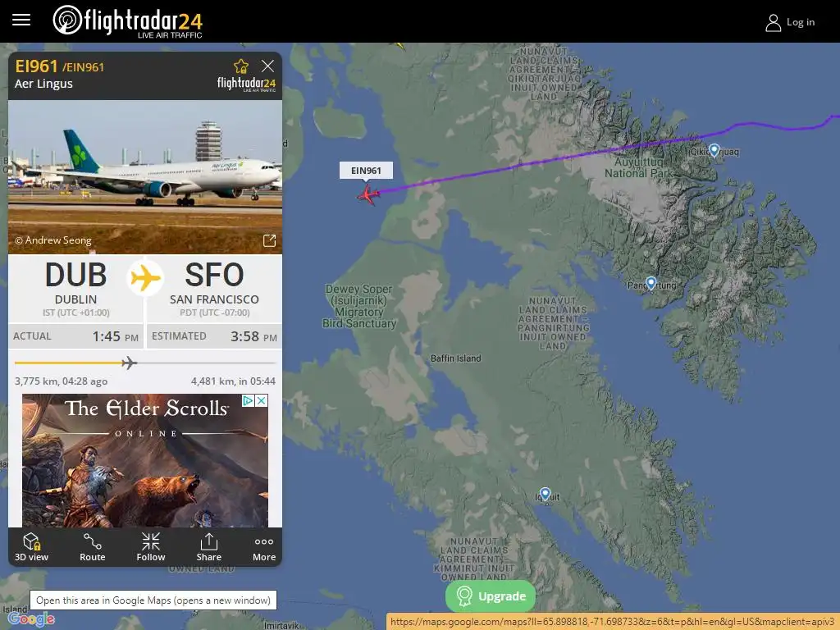The height and width of the screenshot is (630, 840).
Task: Open Google logo link on map
Action: click(x=32, y=619)
